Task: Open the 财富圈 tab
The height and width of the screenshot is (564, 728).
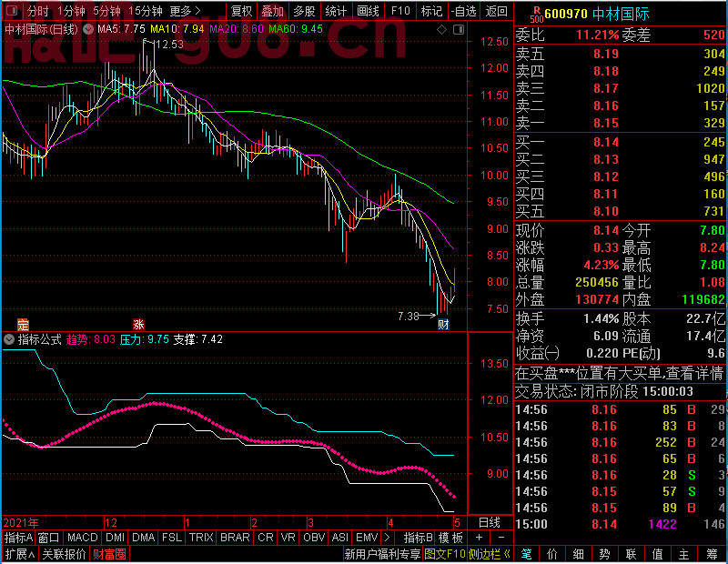Action: coord(109,554)
